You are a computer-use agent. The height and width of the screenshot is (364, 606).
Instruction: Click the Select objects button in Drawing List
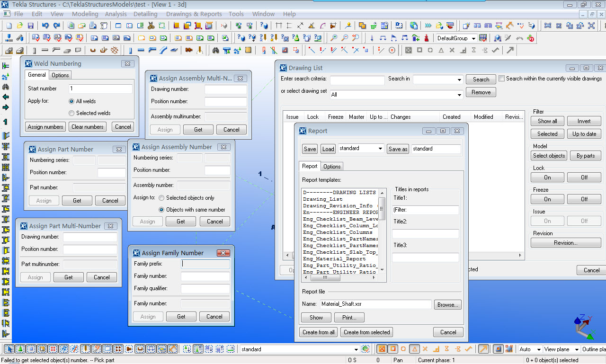549,156
